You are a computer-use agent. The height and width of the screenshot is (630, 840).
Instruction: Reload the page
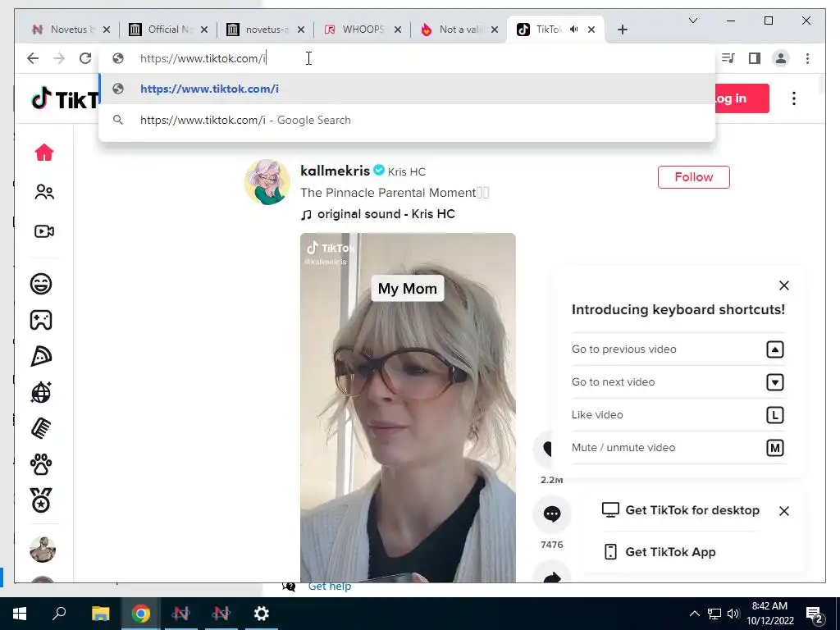(x=85, y=58)
